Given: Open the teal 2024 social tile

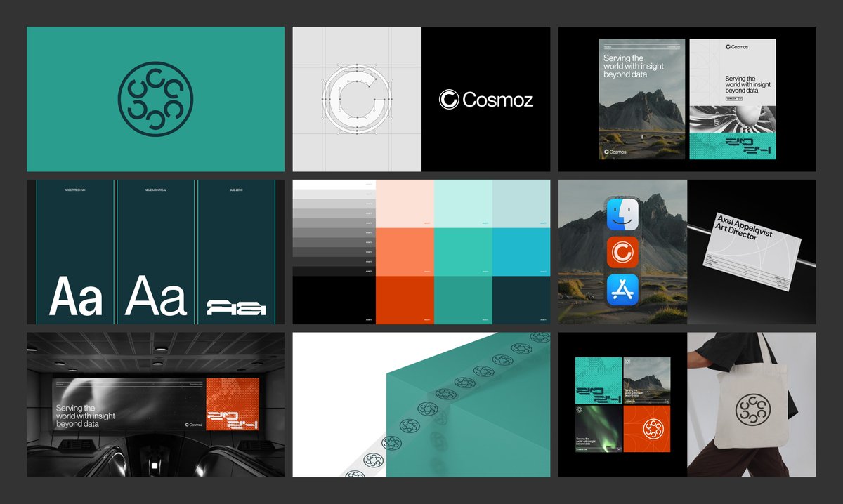Looking at the screenshot, I should [x=599, y=380].
